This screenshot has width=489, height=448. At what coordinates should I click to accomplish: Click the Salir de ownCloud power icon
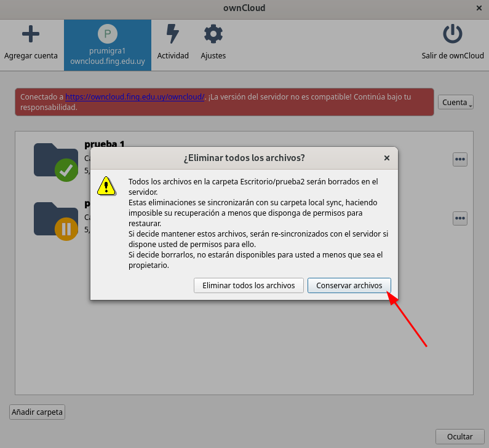(453, 34)
